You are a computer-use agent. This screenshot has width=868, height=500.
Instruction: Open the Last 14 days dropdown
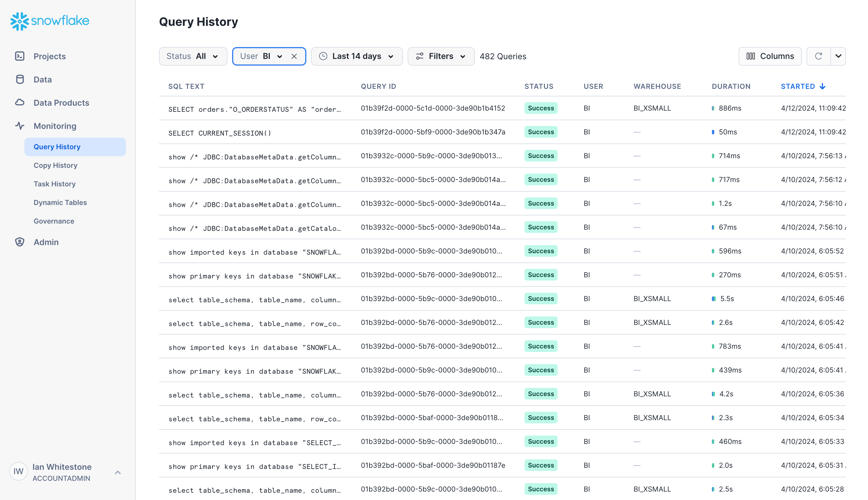[357, 56]
